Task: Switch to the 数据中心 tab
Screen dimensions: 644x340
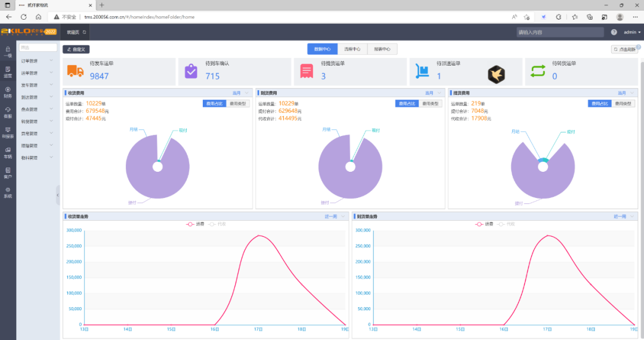Action: (322, 50)
